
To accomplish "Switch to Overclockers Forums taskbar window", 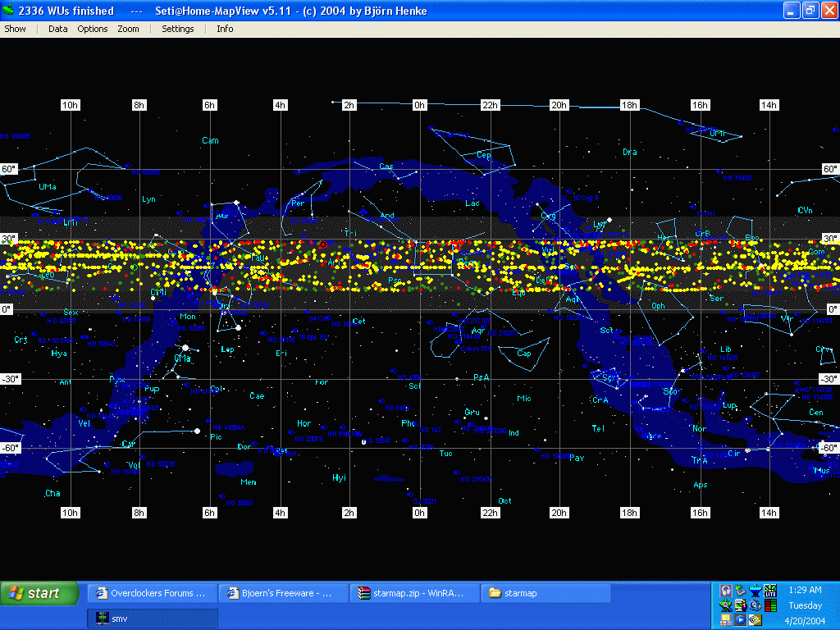I will click(152, 593).
